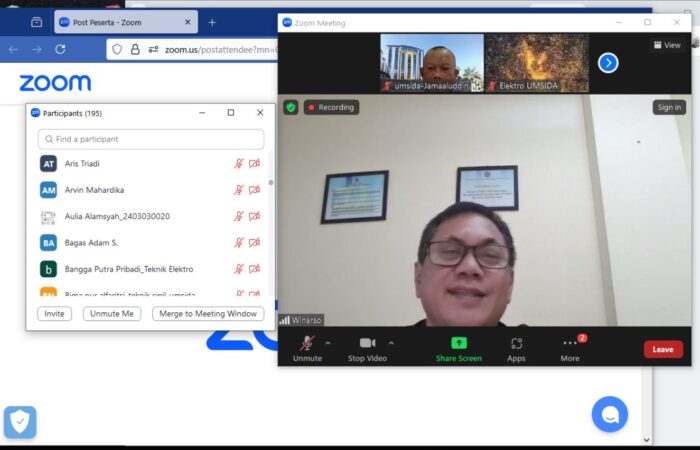Click the signal strength icon beside Winarso

click(284, 320)
